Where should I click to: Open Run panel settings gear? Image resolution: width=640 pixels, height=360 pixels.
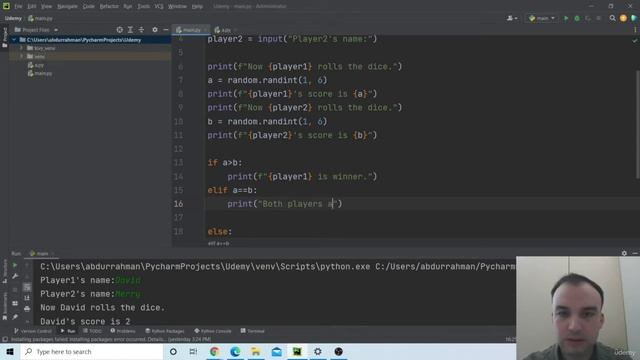click(x=624, y=253)
